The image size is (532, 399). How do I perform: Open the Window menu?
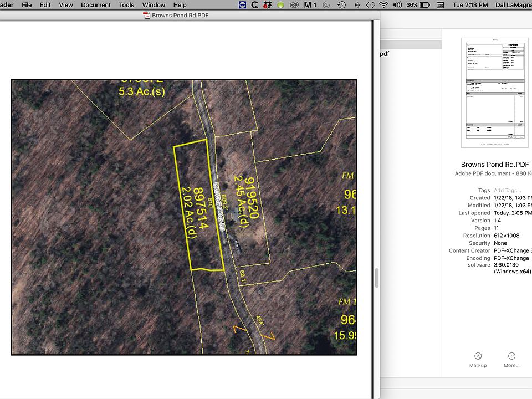(154, 5)
